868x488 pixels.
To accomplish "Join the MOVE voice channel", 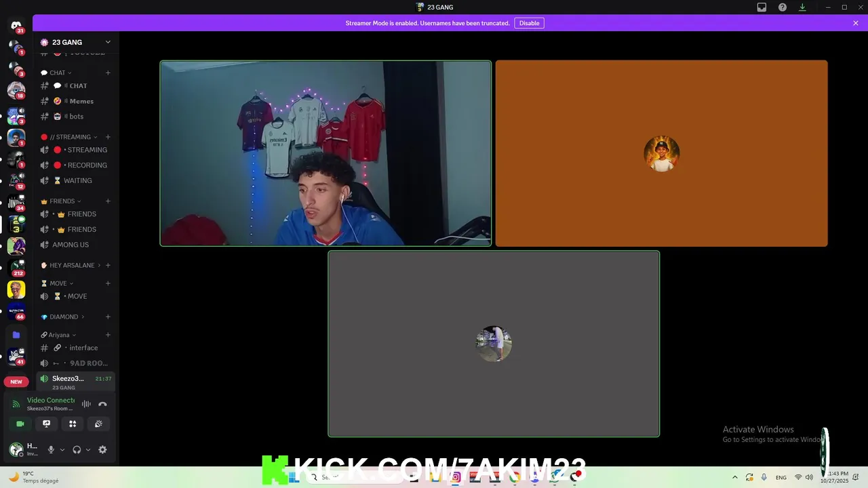I will pyautogui.click(x=75, y=296).
